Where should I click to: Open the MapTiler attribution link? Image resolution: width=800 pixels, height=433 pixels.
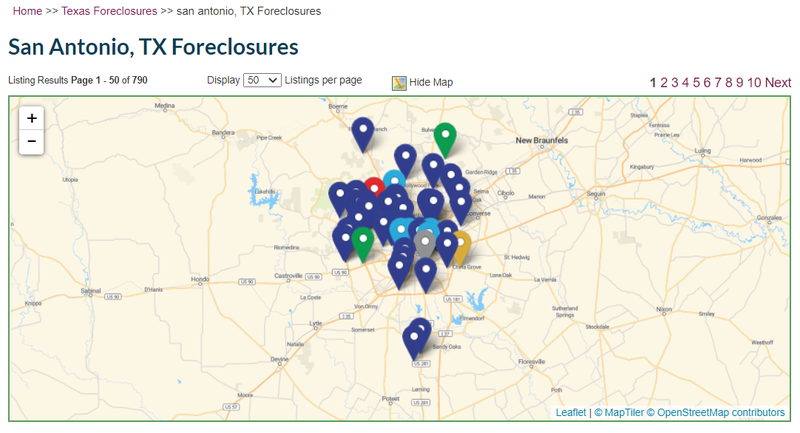[619, 413]
